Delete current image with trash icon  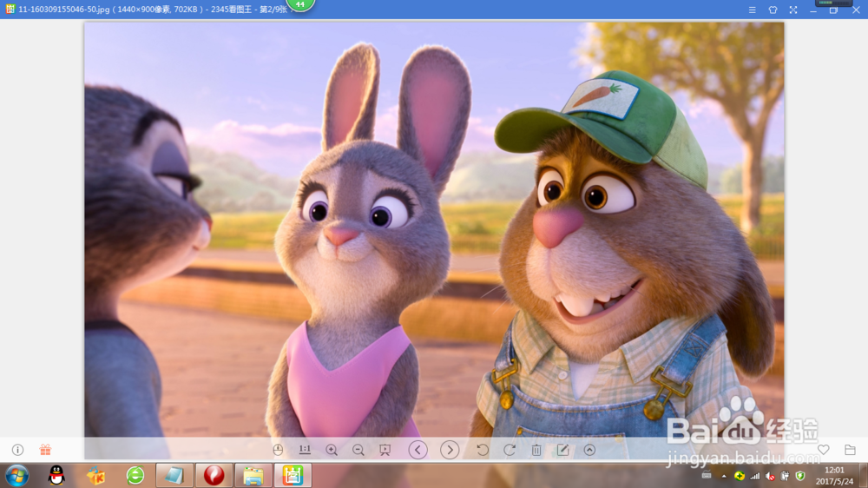(536, 450)
